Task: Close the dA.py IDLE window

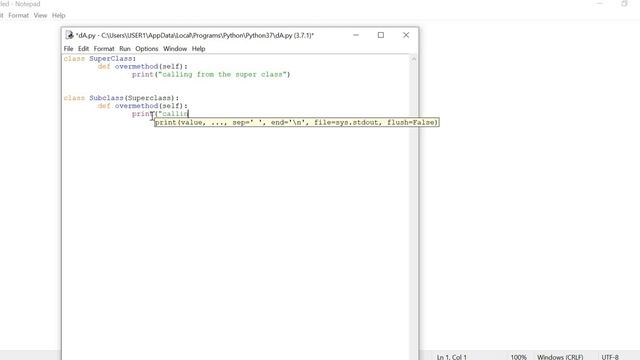Action: pos(406,35)
